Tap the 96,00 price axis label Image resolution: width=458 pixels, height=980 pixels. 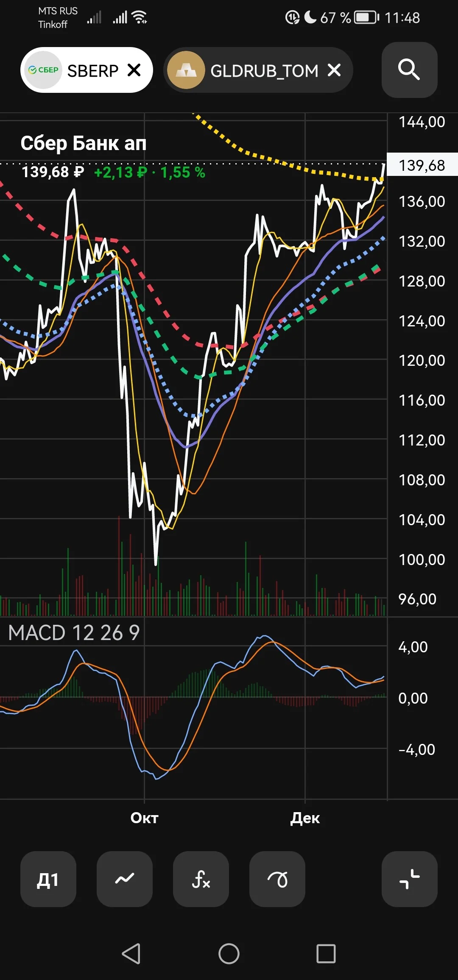[417, 599]
